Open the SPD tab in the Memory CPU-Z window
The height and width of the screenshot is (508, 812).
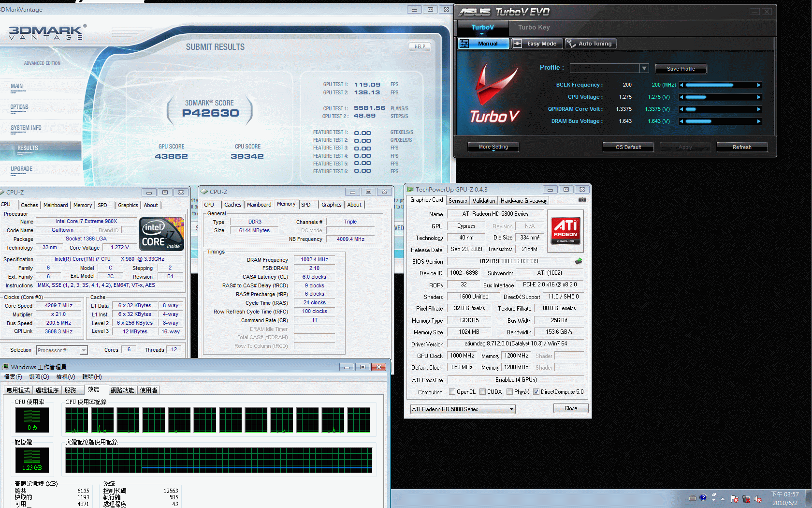pos(306,205)
